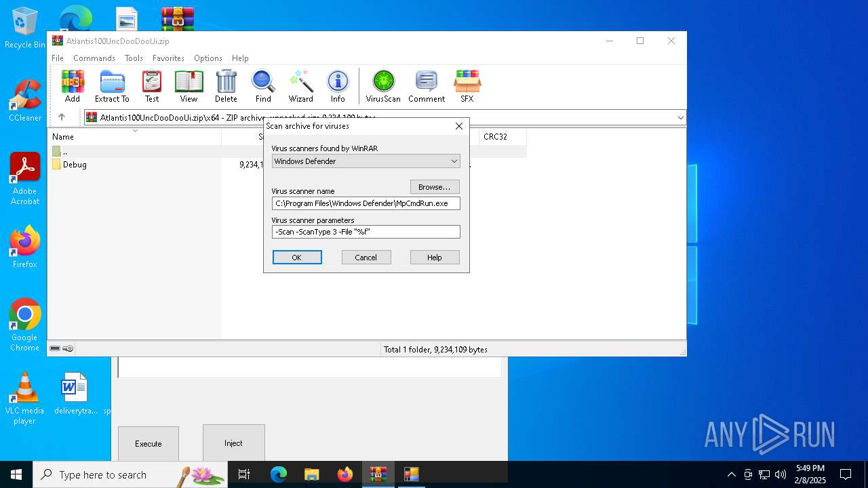This screenshot has width=868, height=488.
Task: Open Task View from taskbar
Action: [x=244, y=474]
